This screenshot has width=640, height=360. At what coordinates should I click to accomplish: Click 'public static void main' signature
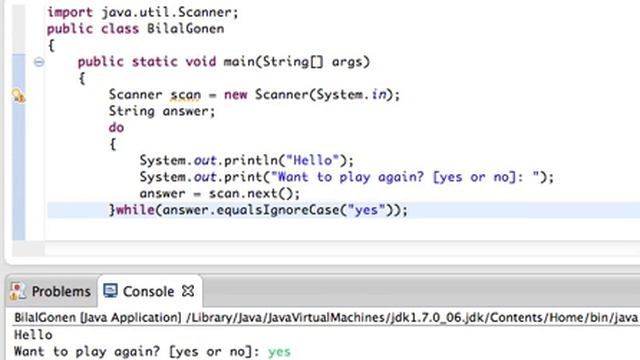(223, 62)
